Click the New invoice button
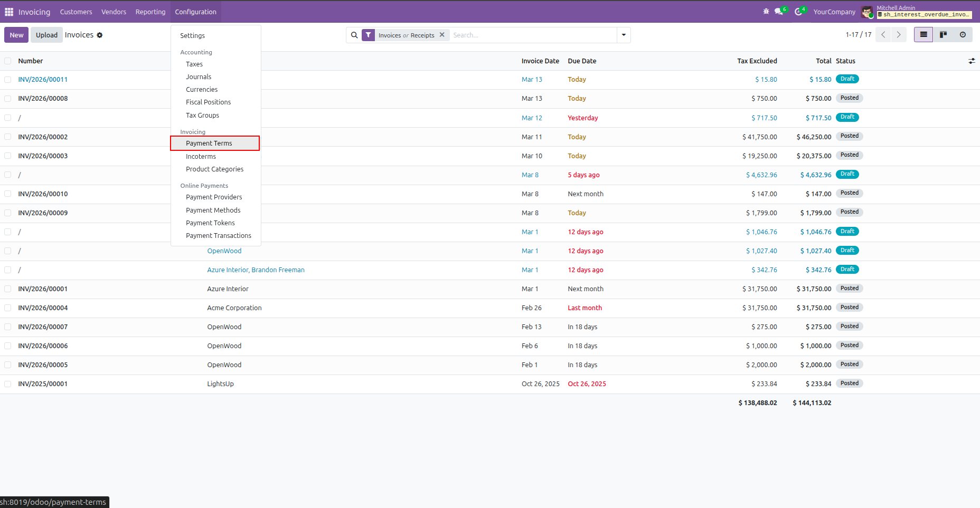980x508 pixels. click(16, 35)
